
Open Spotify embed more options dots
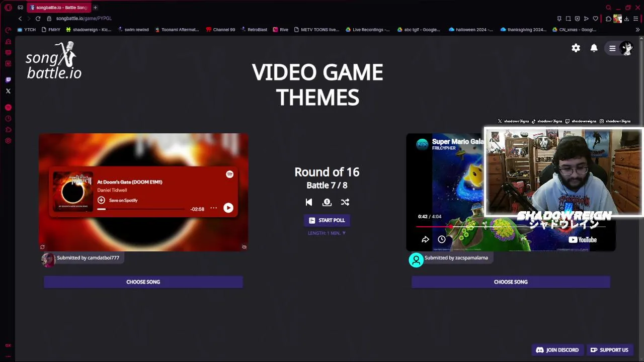pos(214,208)
